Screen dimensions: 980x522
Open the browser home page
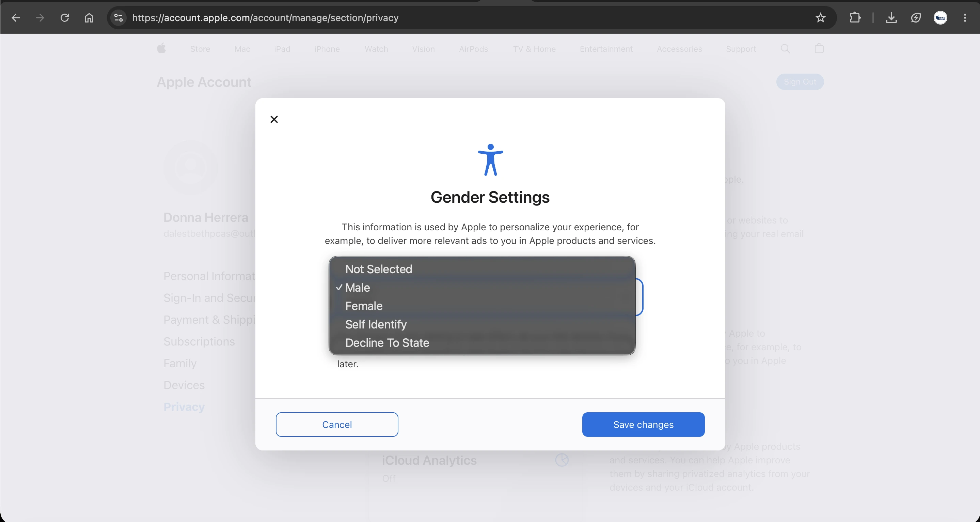click(89, 17)
